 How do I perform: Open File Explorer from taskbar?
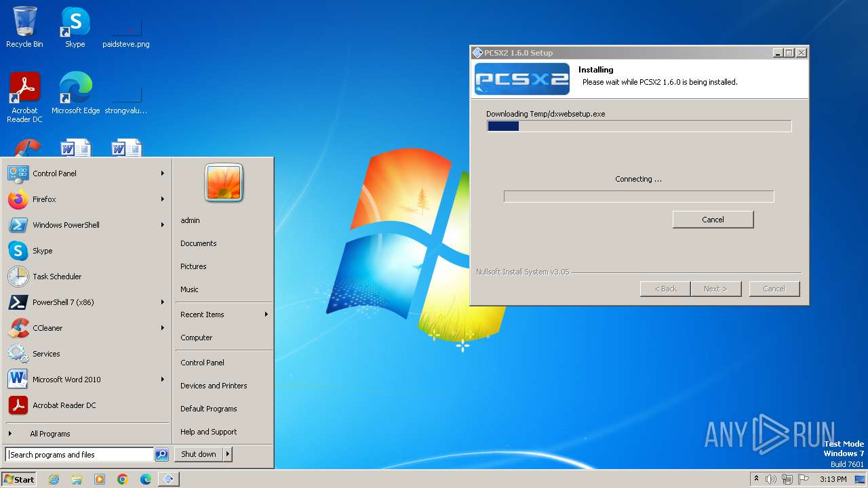pyautogui.click(x=77, y=479)
